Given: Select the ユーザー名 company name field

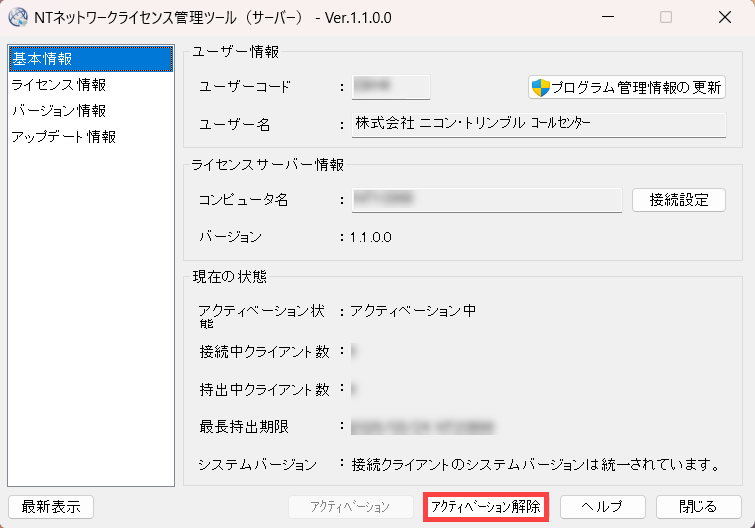Looking at the screenshot, I should (x=537, y=124).
